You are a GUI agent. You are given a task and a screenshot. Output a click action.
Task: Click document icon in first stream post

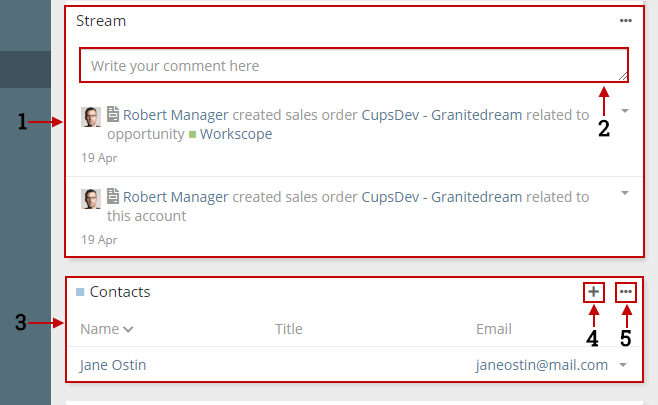[x=112, y=114]
